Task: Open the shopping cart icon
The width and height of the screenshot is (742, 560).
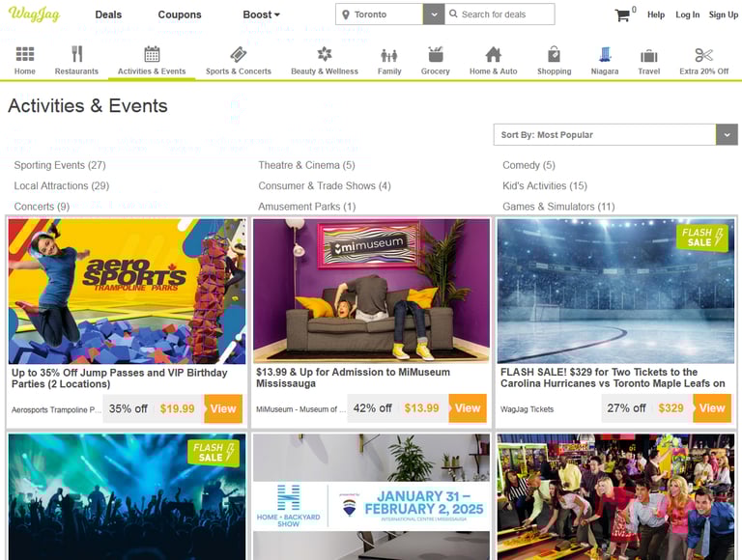Action: click(x=622, y=15)
